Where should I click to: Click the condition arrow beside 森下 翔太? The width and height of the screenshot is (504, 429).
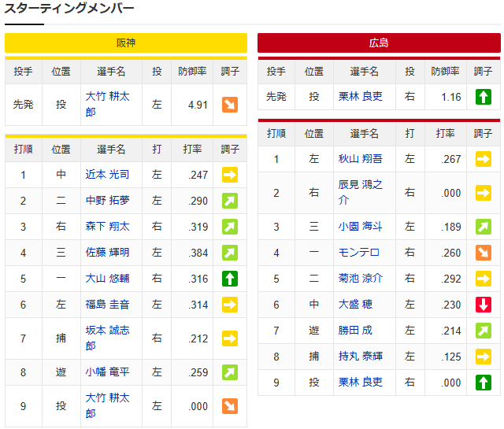tap(230, 227)
